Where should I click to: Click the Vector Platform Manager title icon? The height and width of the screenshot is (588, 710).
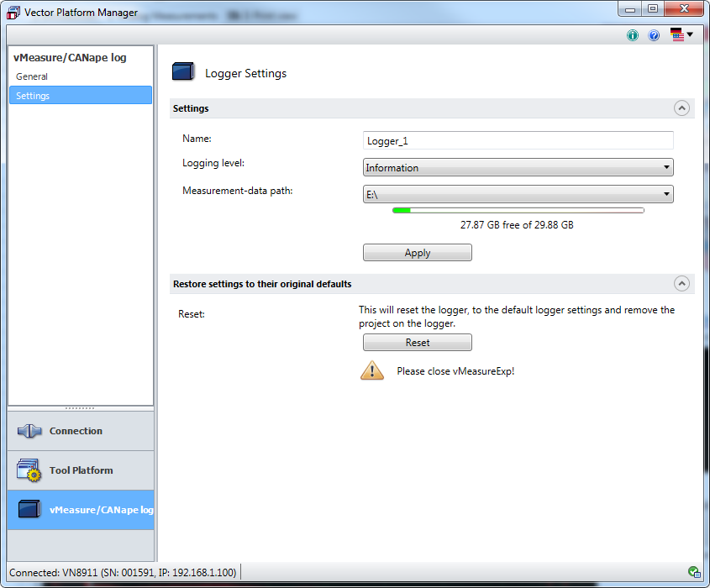[x=13, y=13]
